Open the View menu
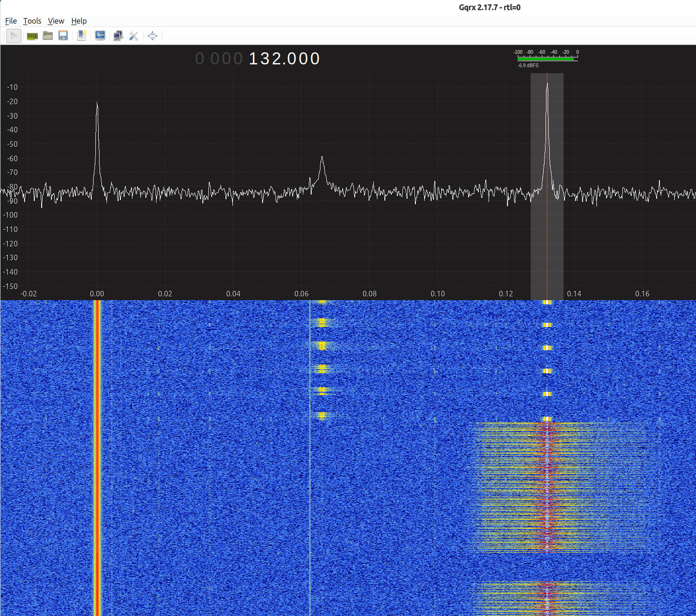Viewport: 696px width, 616px height. coord(56,21)
